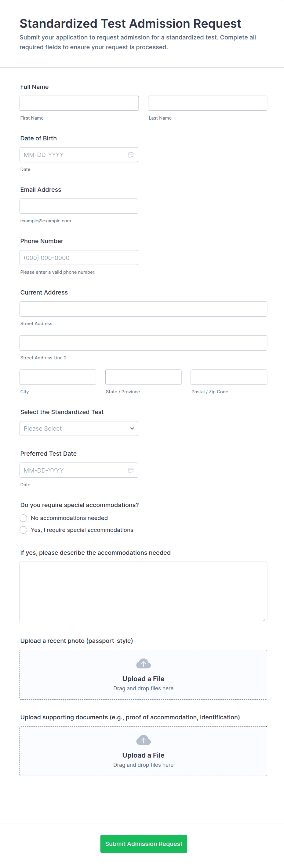
Task: Select 'No accommodations needed' radio button
Action: coord(24,518)
